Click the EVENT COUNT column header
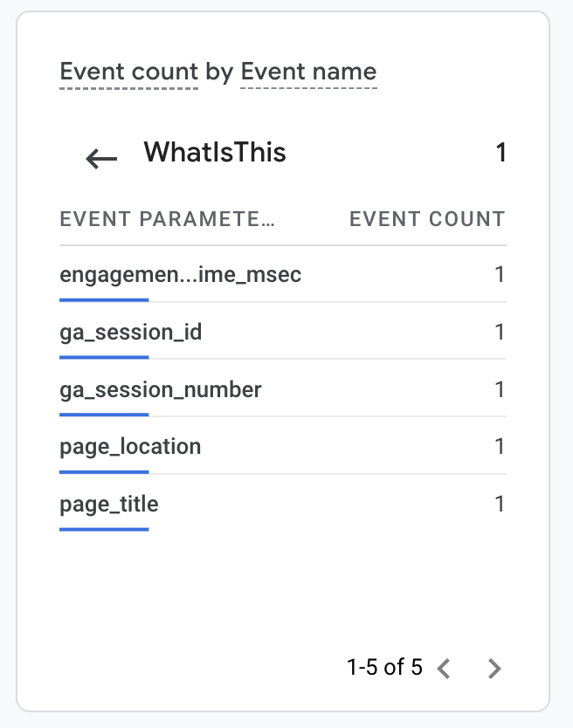 point(427,219)
